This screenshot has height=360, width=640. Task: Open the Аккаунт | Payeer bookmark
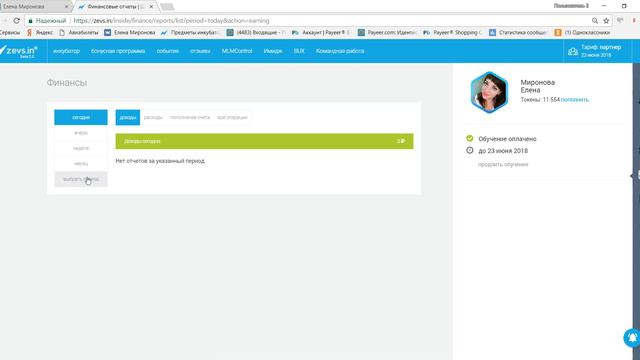321,32
